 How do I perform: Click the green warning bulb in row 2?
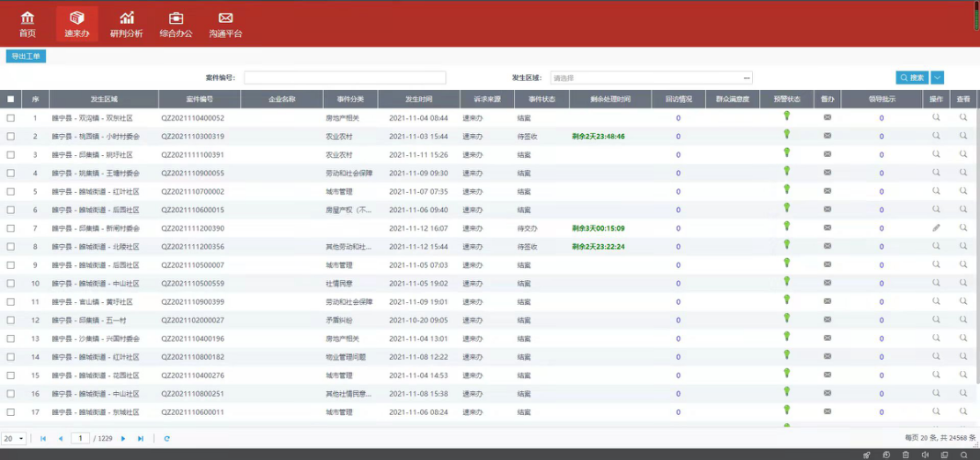click(x=787, y=135)
